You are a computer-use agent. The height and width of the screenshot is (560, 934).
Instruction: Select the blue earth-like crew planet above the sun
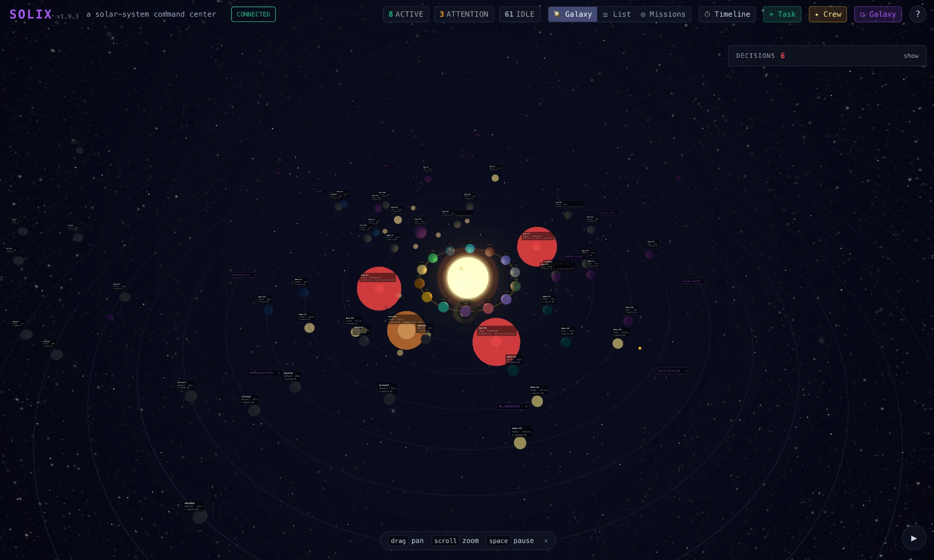pyautogui.click(x=450, y=251)
